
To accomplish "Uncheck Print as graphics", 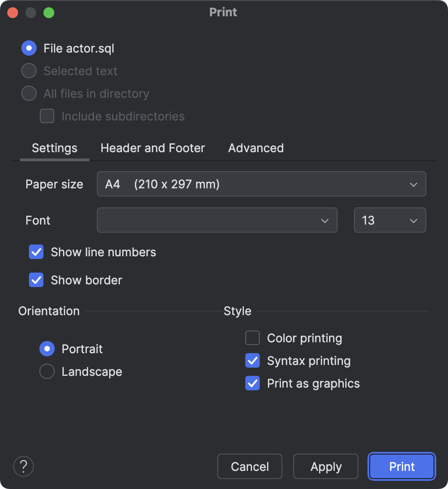I will click(x=252, y=383).
